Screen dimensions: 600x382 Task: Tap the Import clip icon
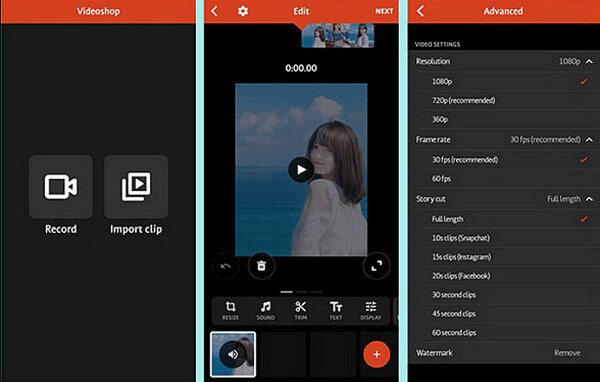(136, 187)
